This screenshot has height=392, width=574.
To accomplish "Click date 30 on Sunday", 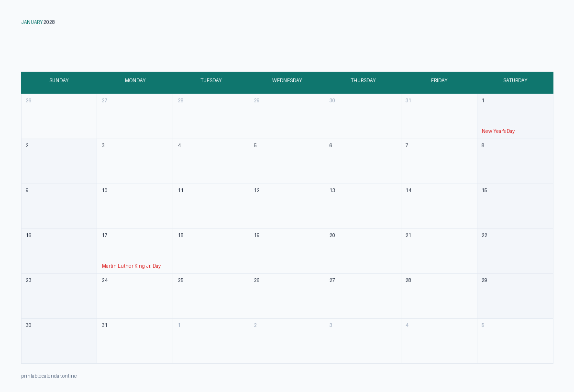I will [28, 325].
